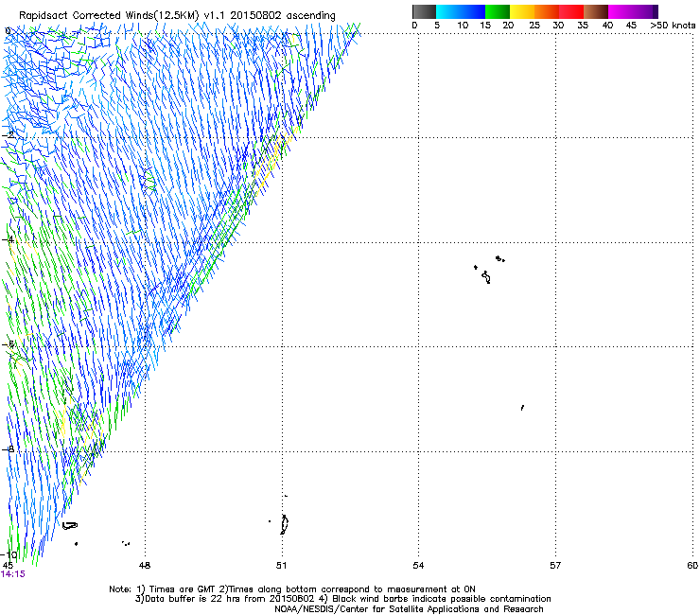Click the single island mark west of longitude 57
Image resolution: width=700 pixels, height=615 pixels.
[x=522, y=408]
